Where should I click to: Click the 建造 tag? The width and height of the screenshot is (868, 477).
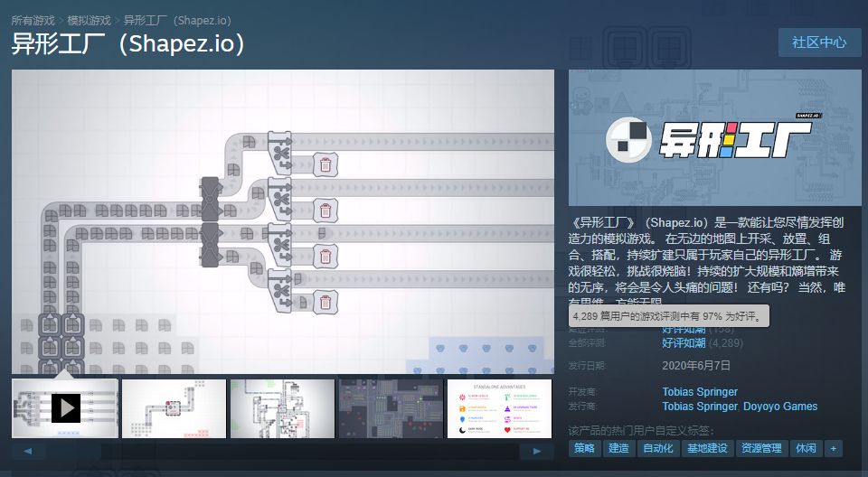(618, 448)
